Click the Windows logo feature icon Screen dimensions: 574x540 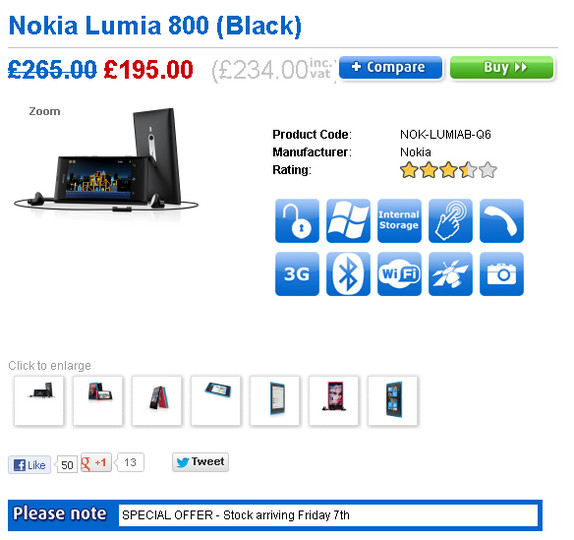coord(348,221)
